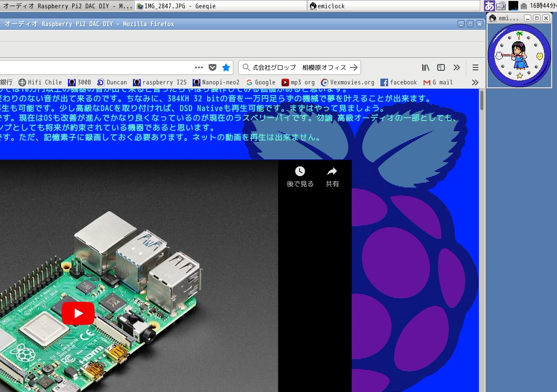
Task: Switch to IMG_2847.JPG Geeqie taskbar window
Action: point(180,6)
